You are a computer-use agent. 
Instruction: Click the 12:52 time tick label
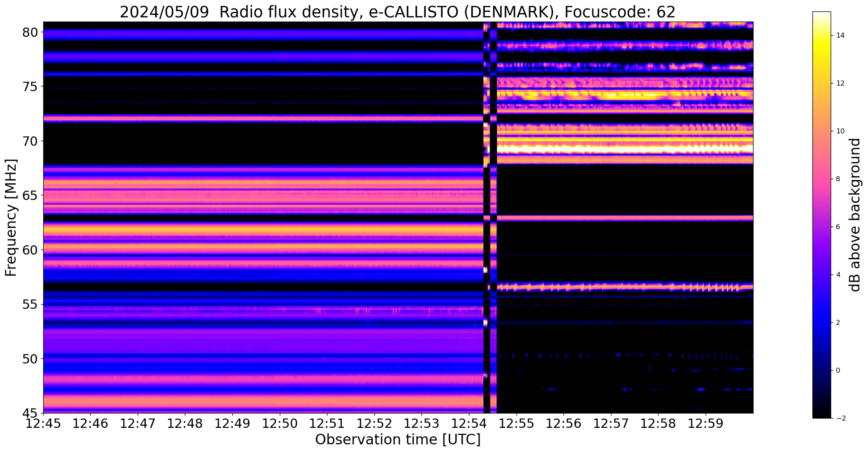click(x=374, y=423)
